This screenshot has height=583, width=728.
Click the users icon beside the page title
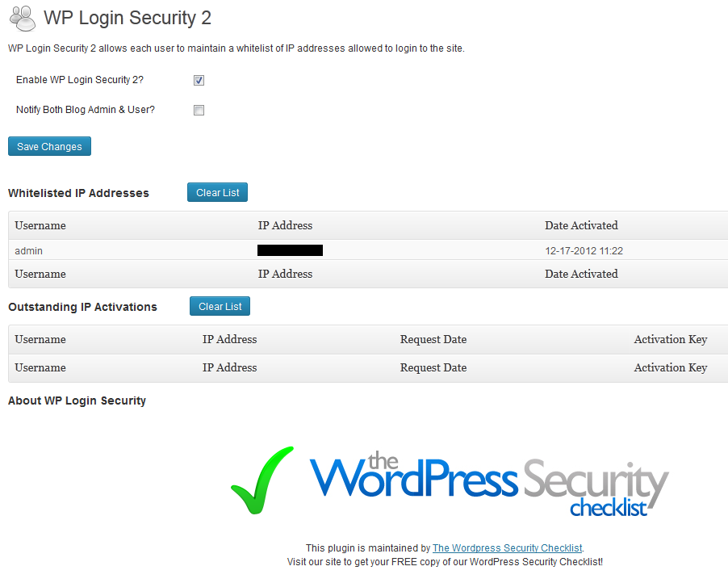tap(21, 17)
